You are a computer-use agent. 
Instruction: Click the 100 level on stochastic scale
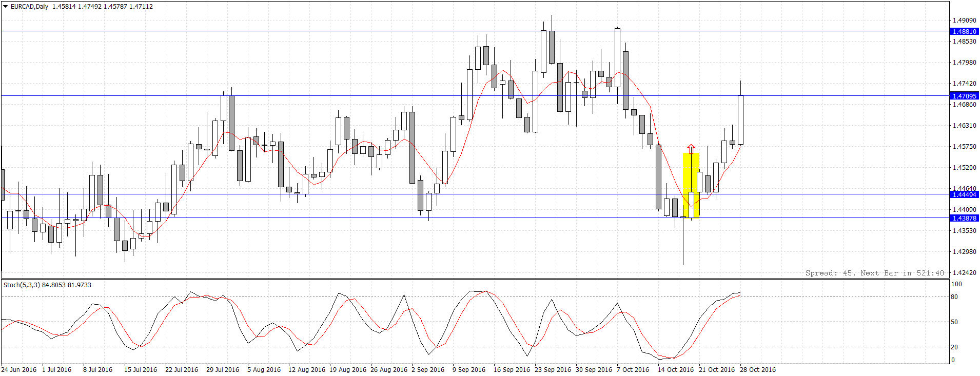(x=956, y=284)
